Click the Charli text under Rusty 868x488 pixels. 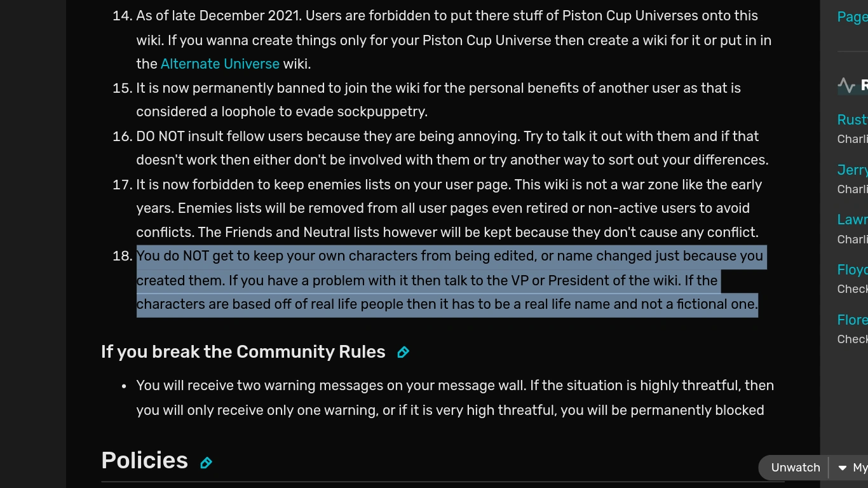851,139
